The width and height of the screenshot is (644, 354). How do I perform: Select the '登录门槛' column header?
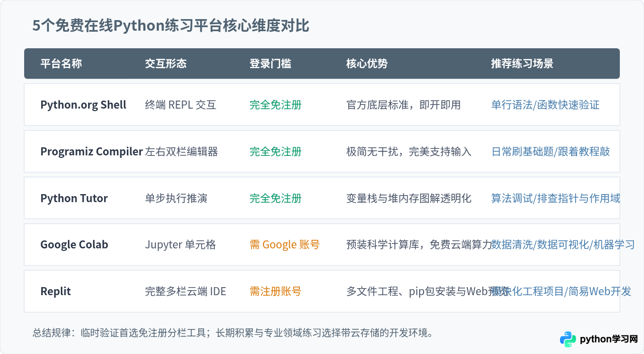(x=270, y=64)
